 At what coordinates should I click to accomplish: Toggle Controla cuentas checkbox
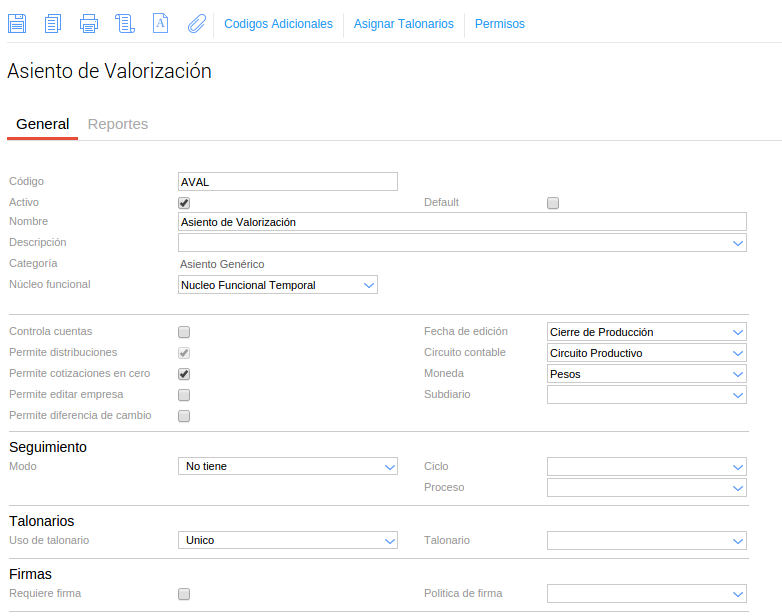tap(184, 332)
